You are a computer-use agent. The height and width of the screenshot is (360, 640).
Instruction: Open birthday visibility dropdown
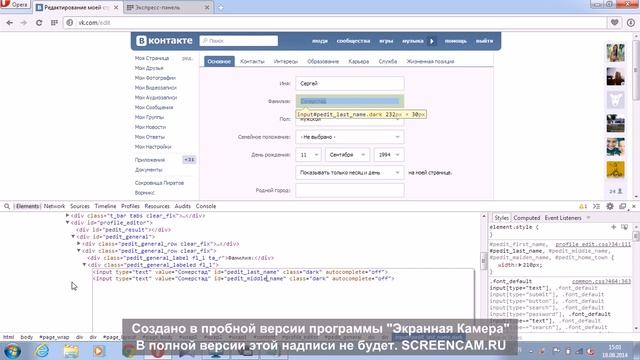coord(350,173)
